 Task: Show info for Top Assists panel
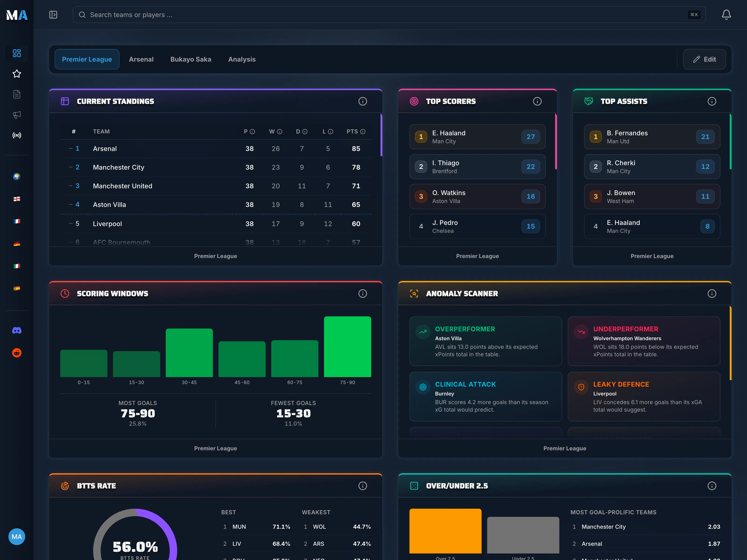tap(712, 101)
